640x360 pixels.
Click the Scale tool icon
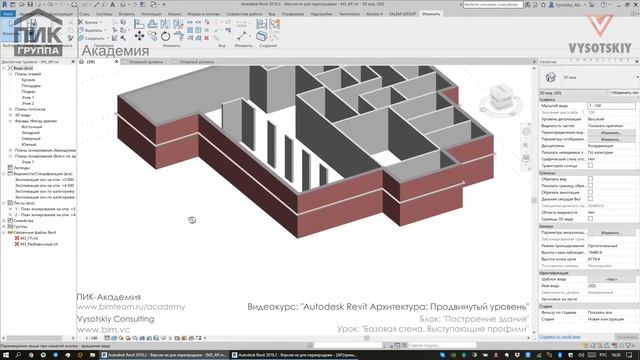click(x=198, y=30)
